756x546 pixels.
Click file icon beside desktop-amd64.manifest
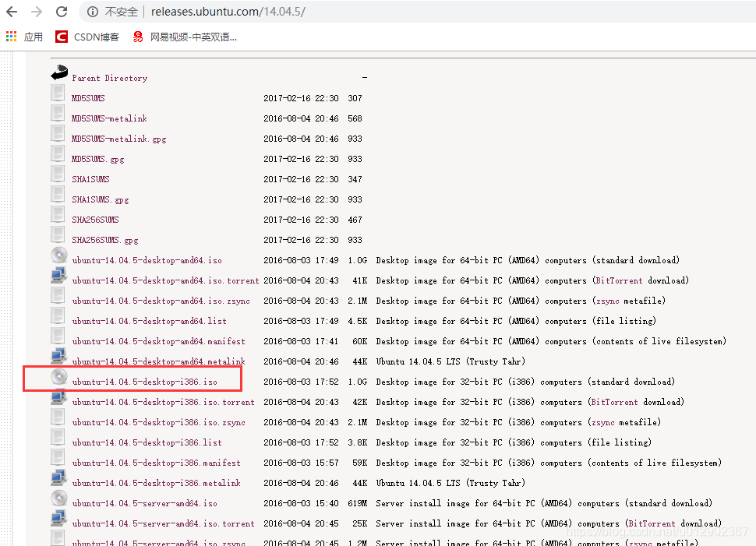pos(58,336)
